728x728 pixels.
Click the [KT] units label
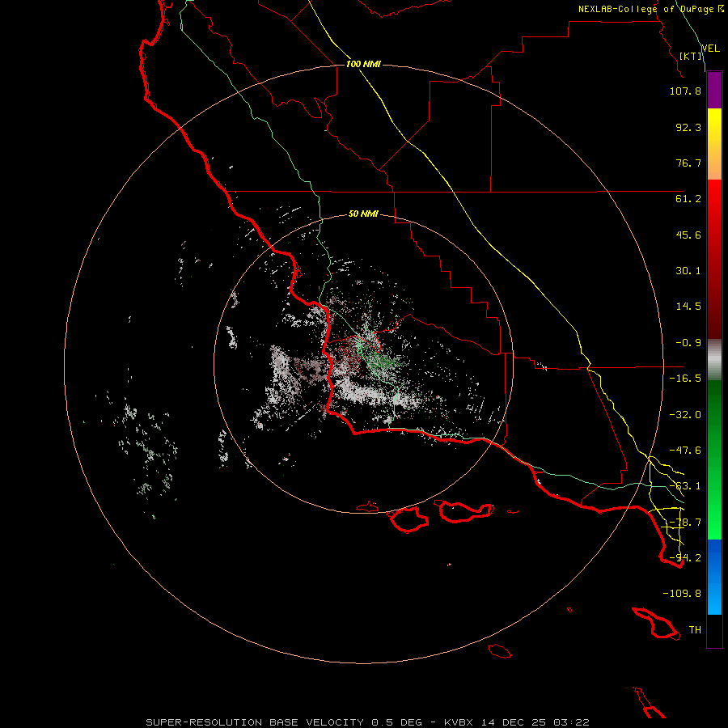click(x=691, y=56)
